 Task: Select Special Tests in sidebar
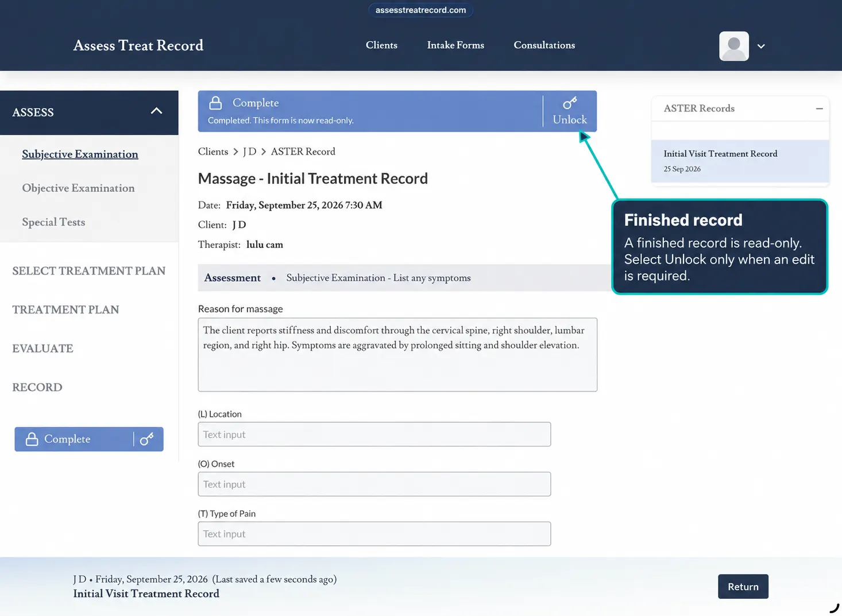coord(53,222)
